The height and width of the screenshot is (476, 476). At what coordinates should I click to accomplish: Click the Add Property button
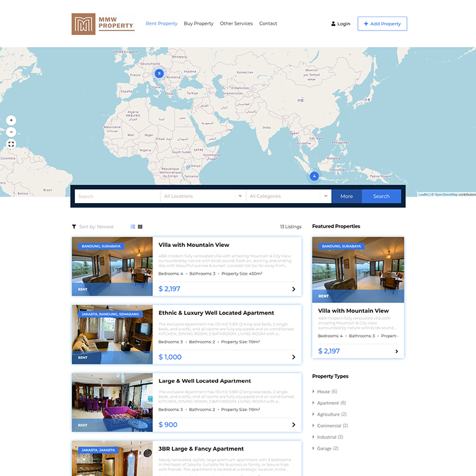click(382, 24)
